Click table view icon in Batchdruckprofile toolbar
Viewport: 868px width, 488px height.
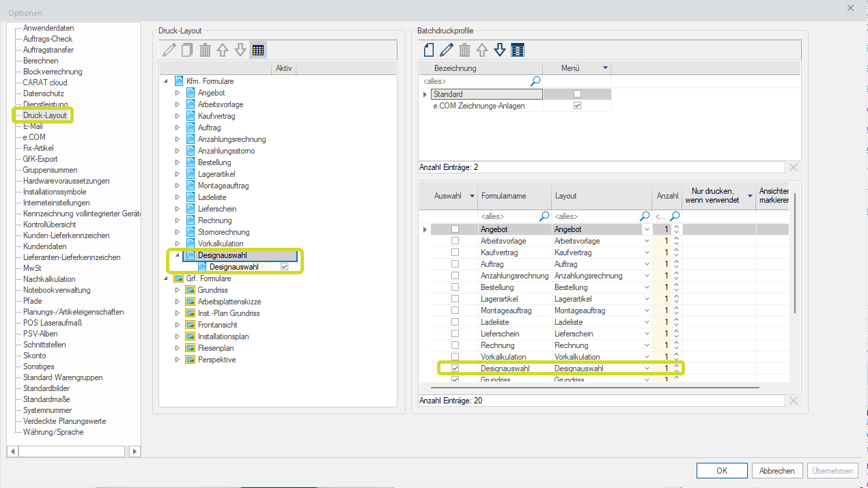pyautogui.click(x=518, y=50)
